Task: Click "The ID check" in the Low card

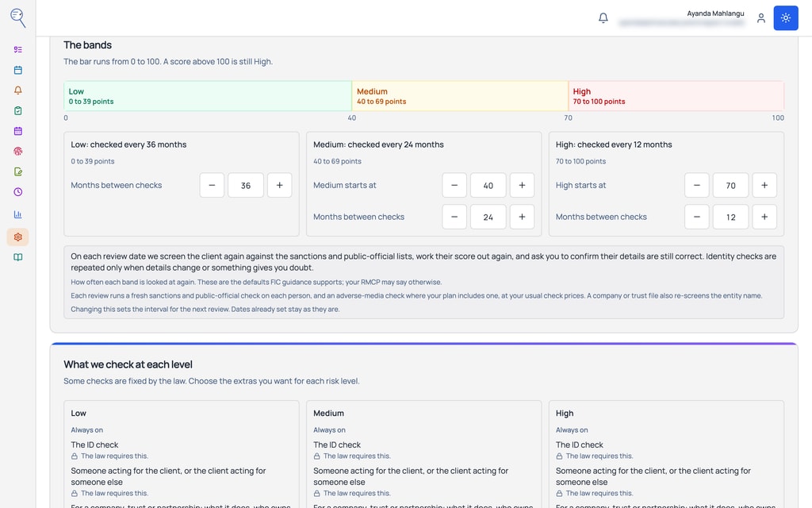Action: (94, 444)
